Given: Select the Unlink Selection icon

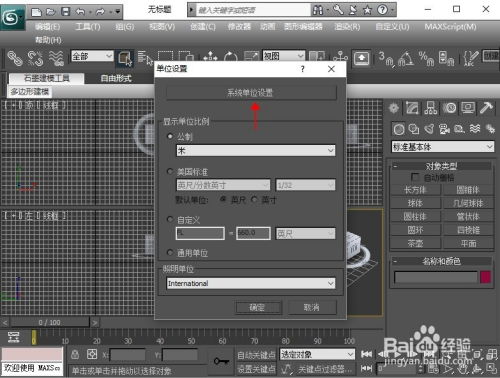Looking at the screenshot, I should pos(35,58).
